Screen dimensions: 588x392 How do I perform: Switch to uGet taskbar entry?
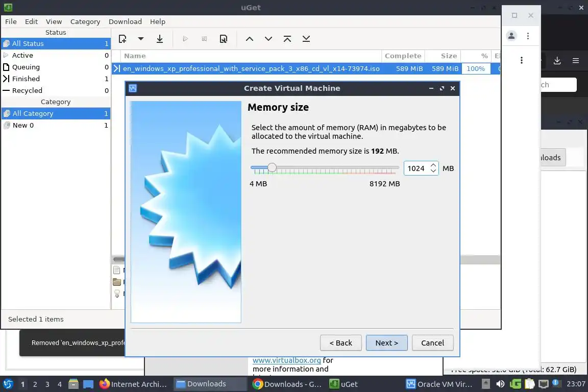click(x=364, y=384)
